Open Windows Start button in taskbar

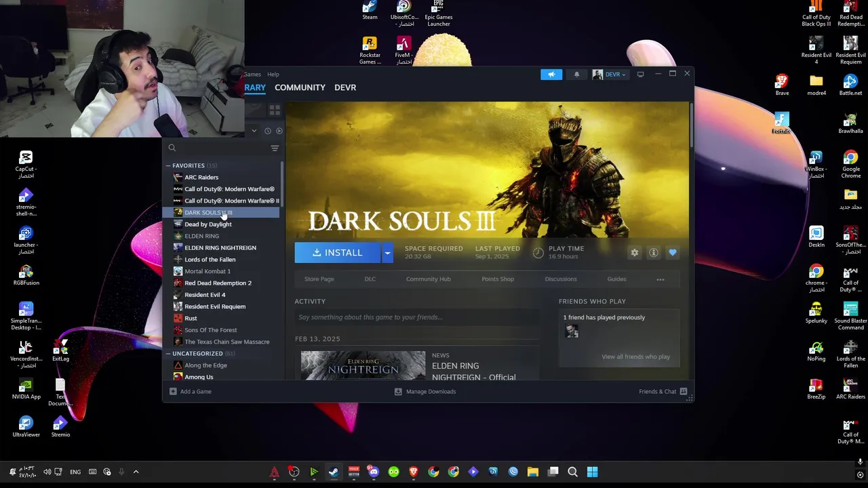[592, 472]
